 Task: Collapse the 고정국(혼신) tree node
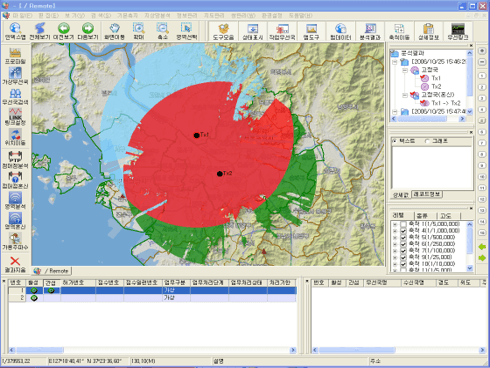point(405,95)
